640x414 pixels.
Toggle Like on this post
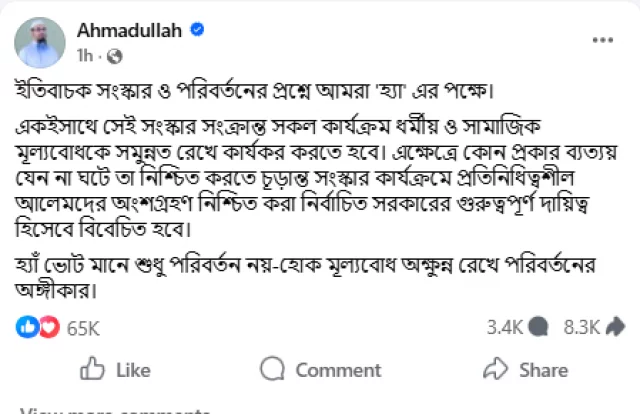click(115, 370)
